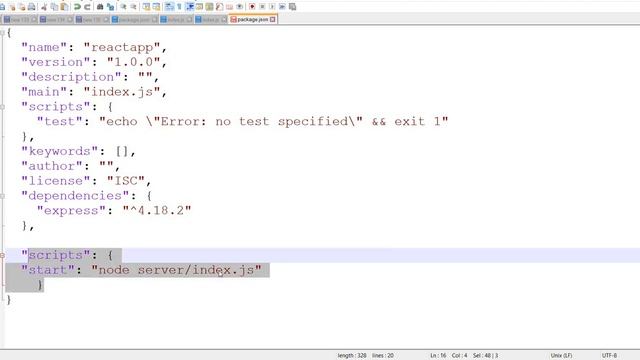Paste using the clipboard toolbar icon
Viewport: 640px width, 360px height.
(x=64, y=7)
